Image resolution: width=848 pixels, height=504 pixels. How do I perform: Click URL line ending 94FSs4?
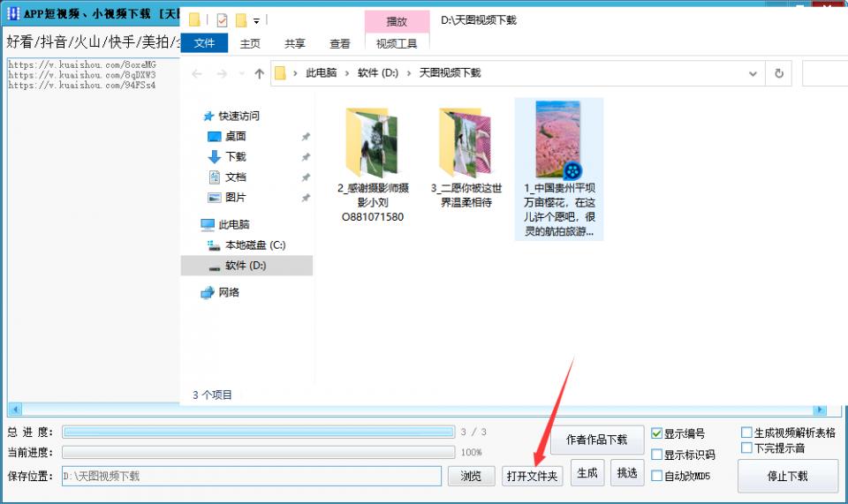(x=81, y=85)
